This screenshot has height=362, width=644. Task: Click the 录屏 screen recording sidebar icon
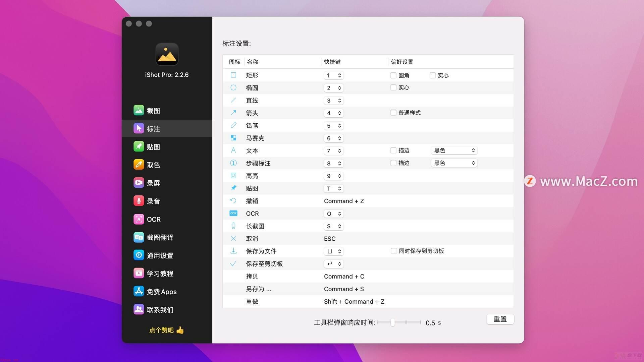click(x=139, y=183)
